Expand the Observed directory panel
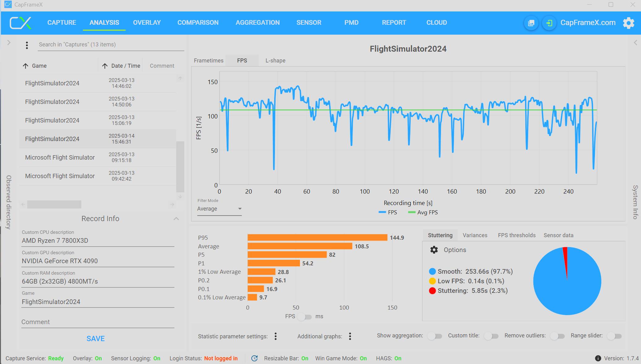This screenshot has height=364, width=641. coord(9,43)
